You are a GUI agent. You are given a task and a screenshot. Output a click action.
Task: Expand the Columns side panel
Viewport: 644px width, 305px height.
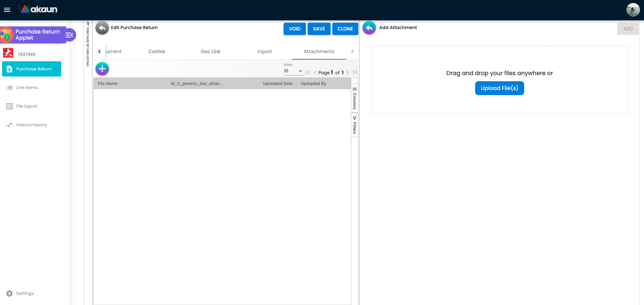pos(355,99)
